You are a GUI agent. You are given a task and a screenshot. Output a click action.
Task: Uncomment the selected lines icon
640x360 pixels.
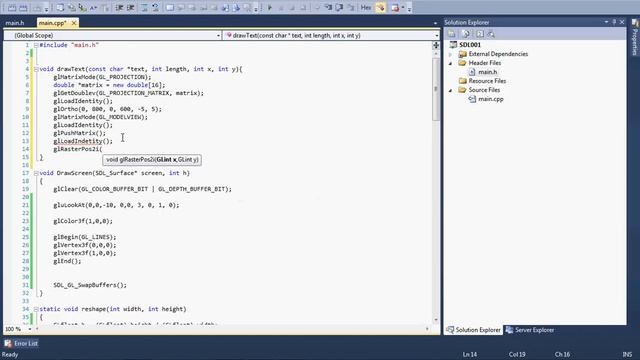(x=156, y=8)
